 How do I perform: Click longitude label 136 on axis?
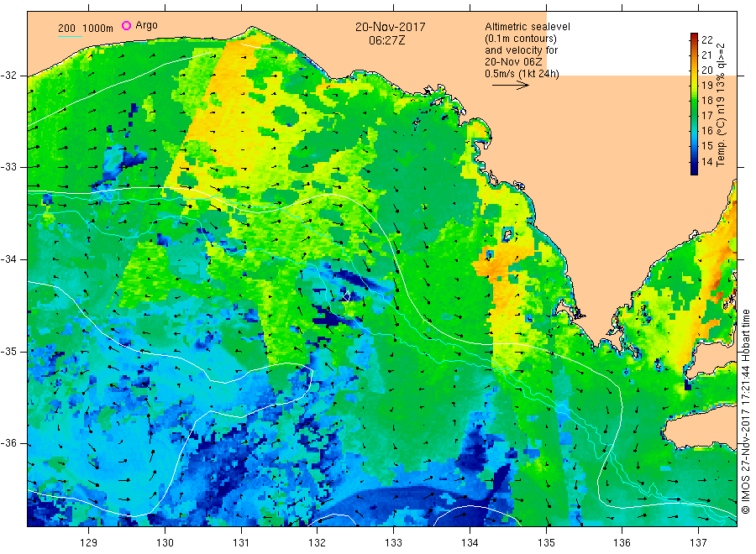pyautogui.click(x=622, y=543)
